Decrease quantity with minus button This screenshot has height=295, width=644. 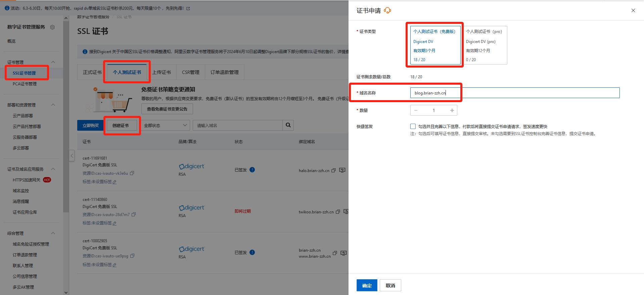pos(416,110)
